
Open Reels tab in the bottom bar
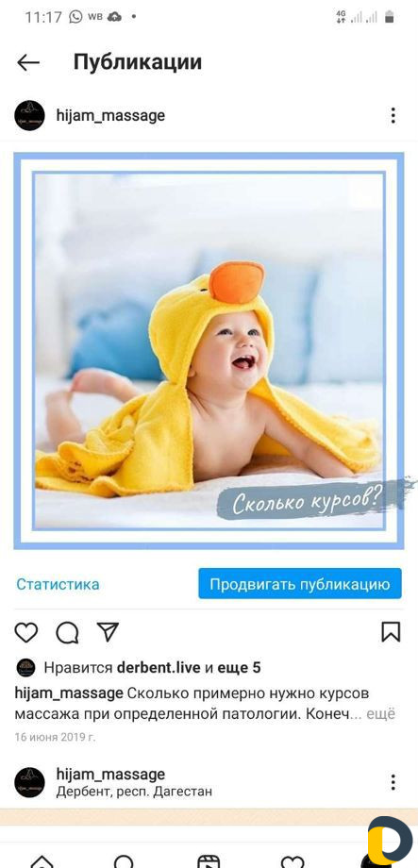(x=209, y=861)
